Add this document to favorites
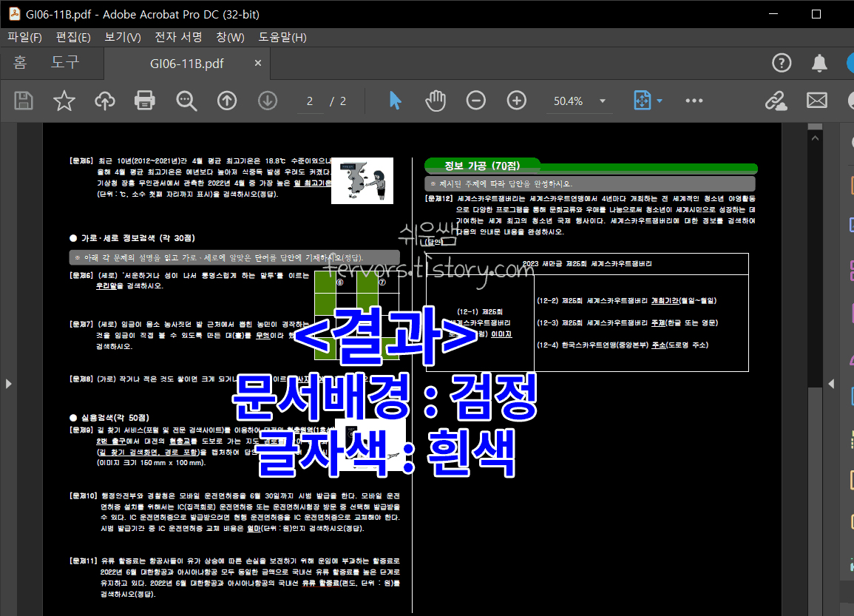 (64, 101)
